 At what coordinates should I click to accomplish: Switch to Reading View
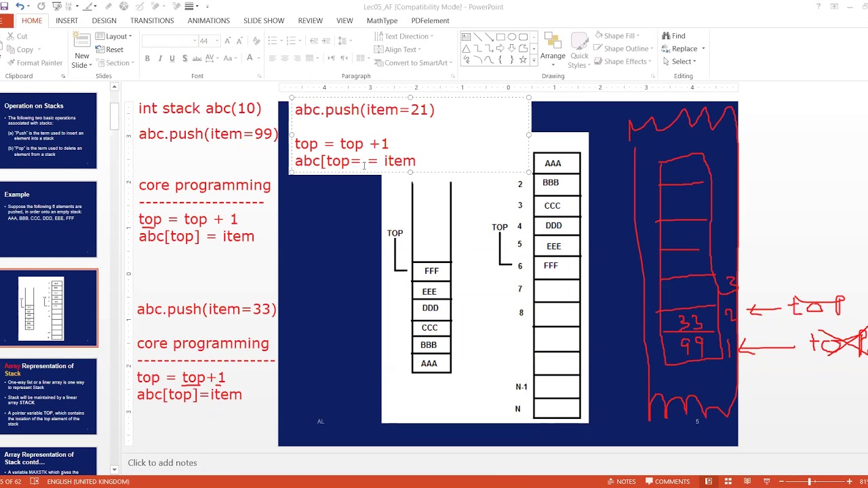(747, 481)
